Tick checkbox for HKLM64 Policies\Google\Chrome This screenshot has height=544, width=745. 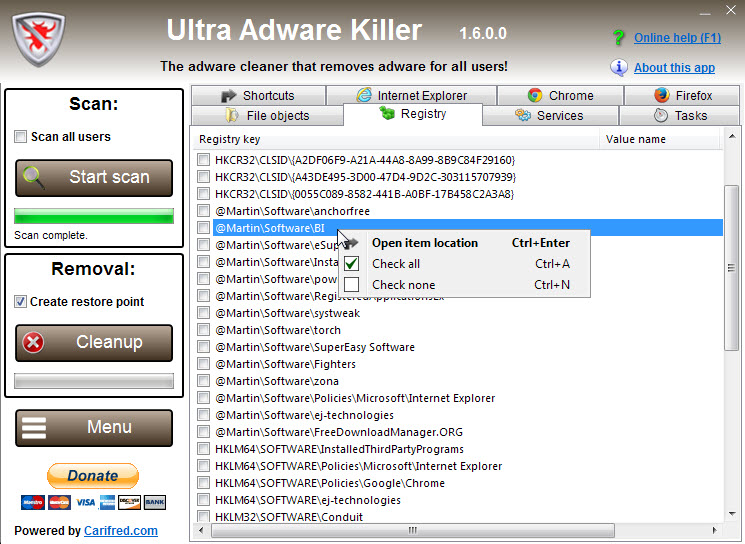(x=203, y=483)
